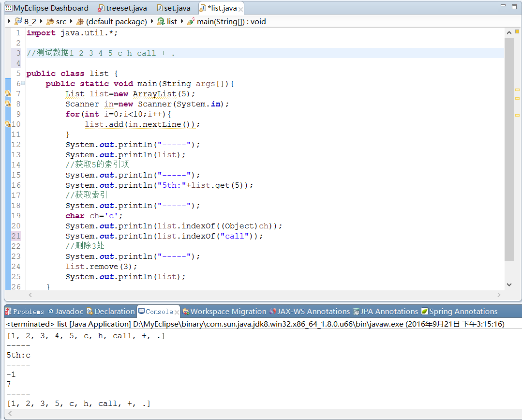Open the Javadoc view tab
This screenshot has height=420, width=522.
click(x=66, y=312)
